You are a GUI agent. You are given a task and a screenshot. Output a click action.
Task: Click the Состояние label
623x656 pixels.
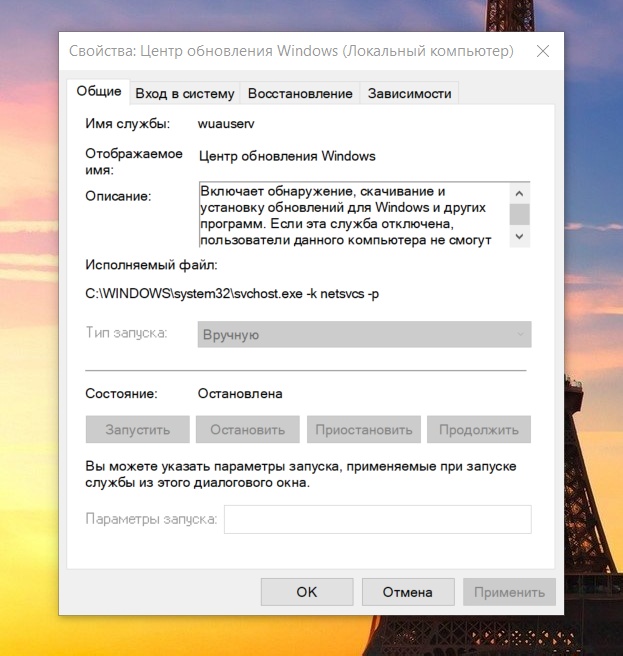click(x=121, y=394)
